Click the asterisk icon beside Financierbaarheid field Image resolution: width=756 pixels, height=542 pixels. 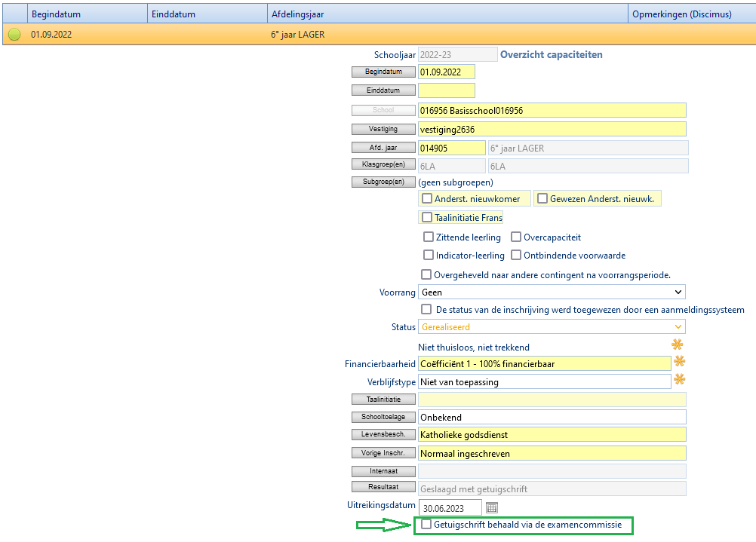(x=679, y=361)
